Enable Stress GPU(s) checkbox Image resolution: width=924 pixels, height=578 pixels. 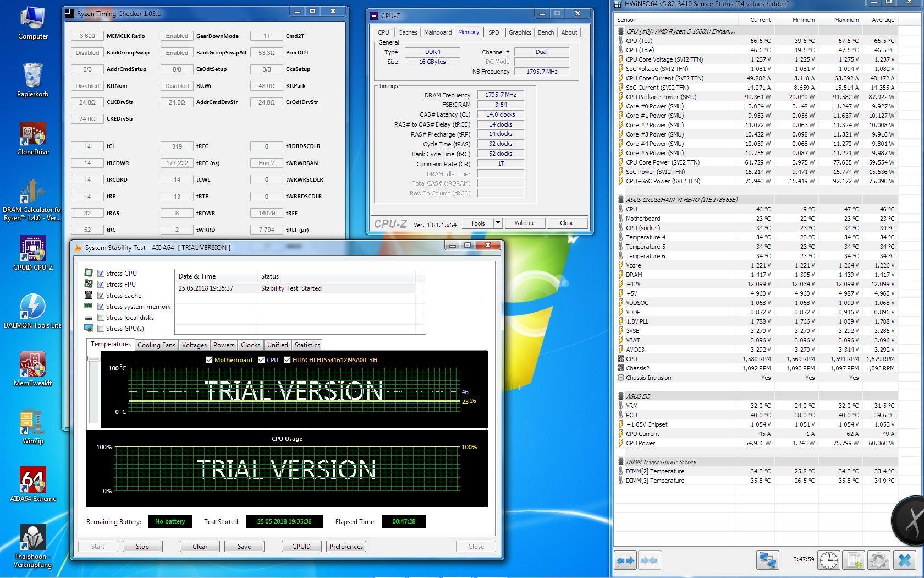[101, 328]
